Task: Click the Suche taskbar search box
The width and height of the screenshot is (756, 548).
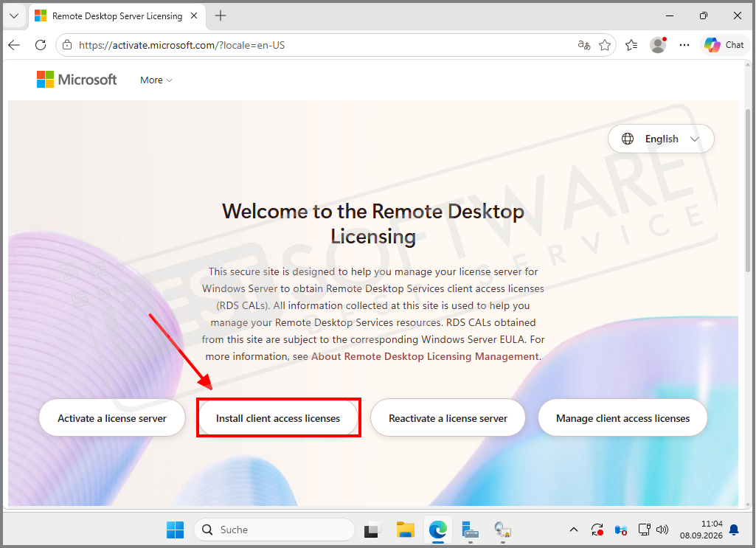Action: tap(274, 530)
